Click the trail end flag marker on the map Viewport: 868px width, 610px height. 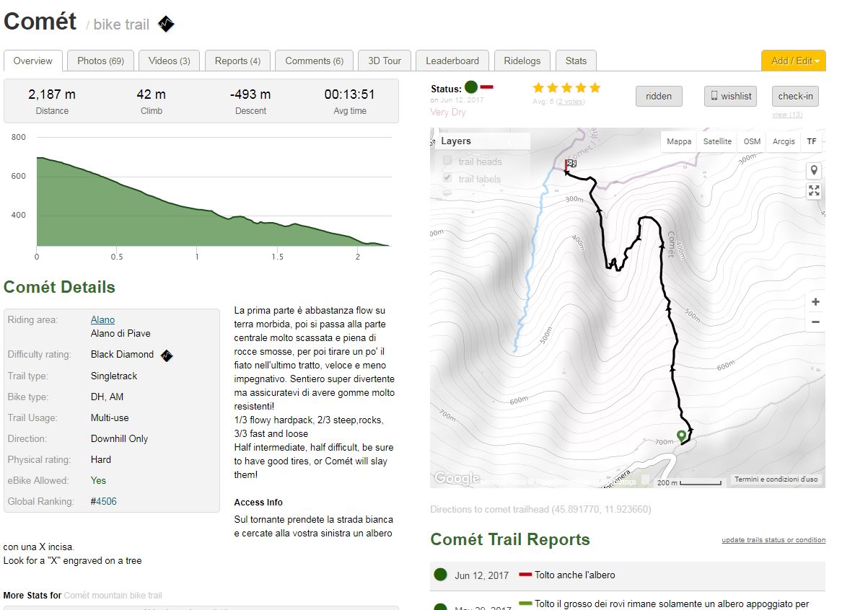tap(570, 165)
